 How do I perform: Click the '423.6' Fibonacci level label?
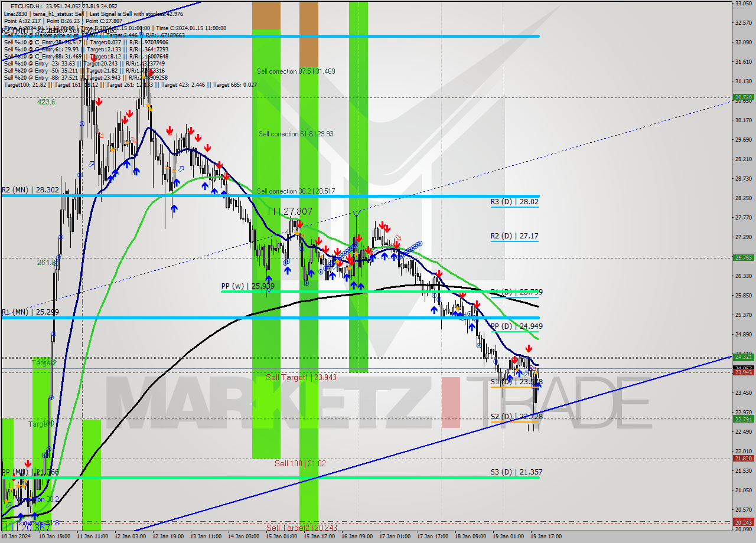pyautogui.click(x=46, y=102)
